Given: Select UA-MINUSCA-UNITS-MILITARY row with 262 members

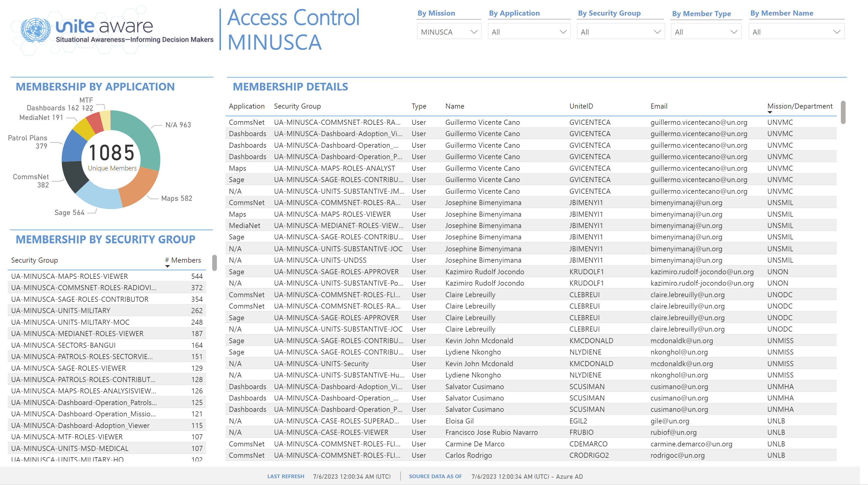Looking at the screenshot, I should [107, 311].
